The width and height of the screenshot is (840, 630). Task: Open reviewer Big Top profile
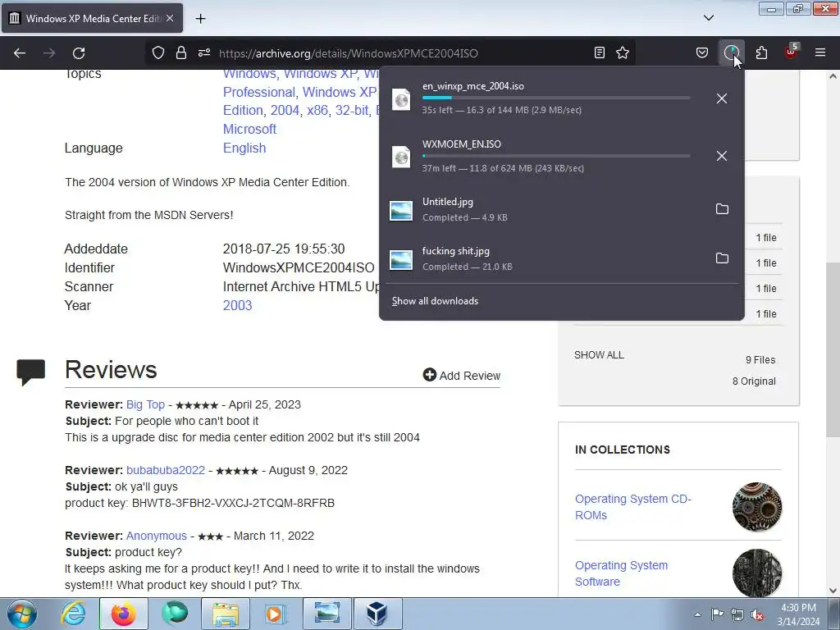145,404
